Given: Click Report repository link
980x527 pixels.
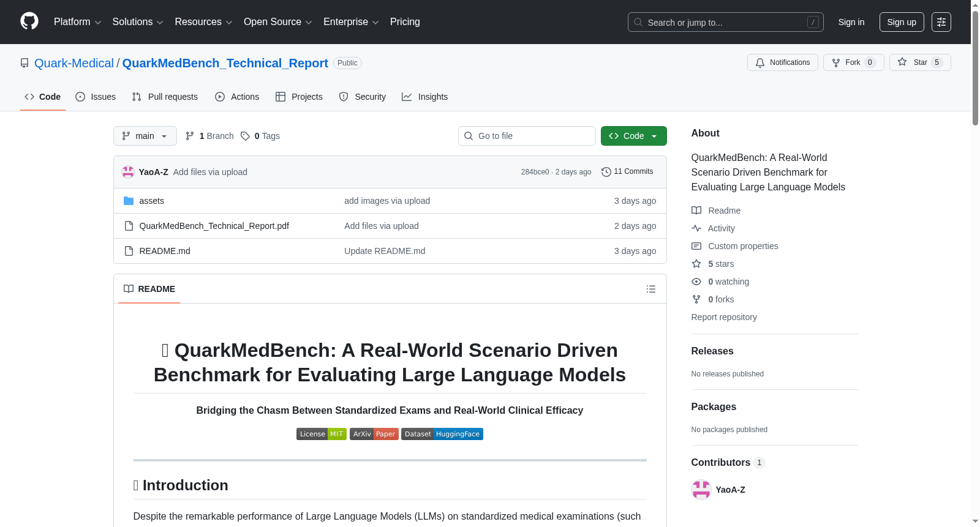Looking at the screenshot, I should (x=724, y=317).
